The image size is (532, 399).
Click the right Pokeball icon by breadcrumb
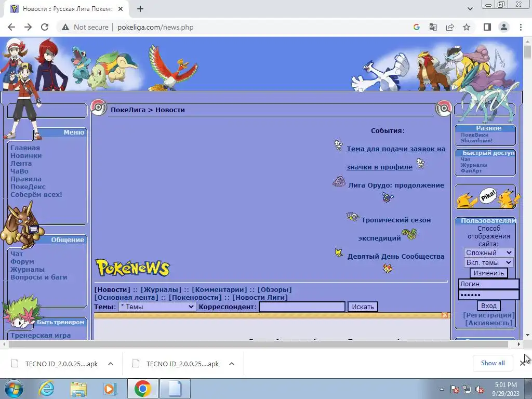tap(444, 108)
